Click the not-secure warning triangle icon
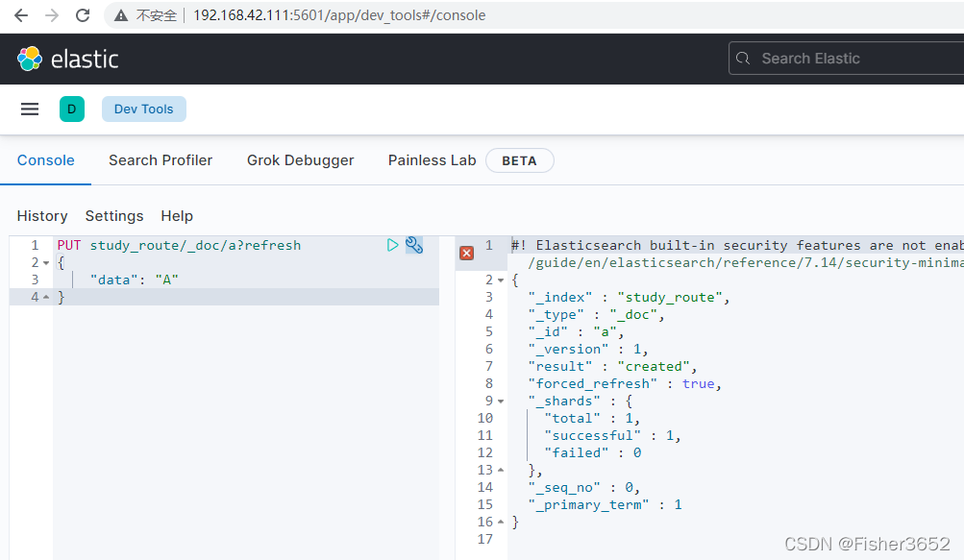 (x=121, y=15)
